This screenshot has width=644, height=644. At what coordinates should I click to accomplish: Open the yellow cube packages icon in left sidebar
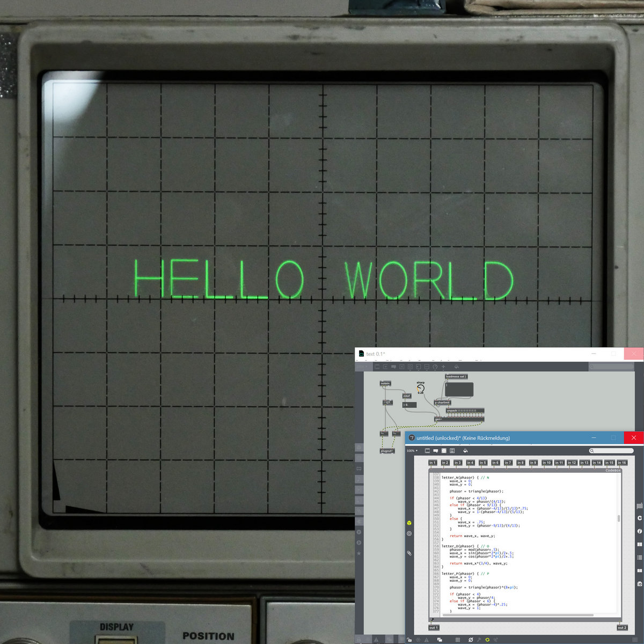pos(409,523)
